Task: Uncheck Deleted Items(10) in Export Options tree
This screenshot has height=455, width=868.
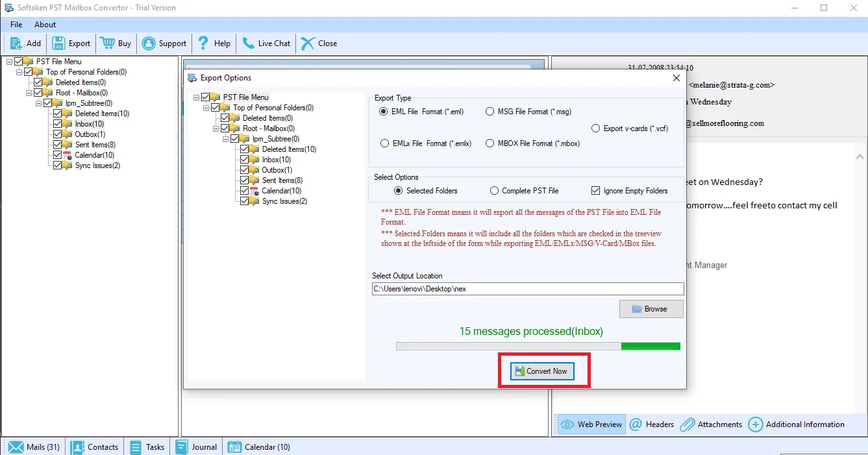Action: pos(245,149)
